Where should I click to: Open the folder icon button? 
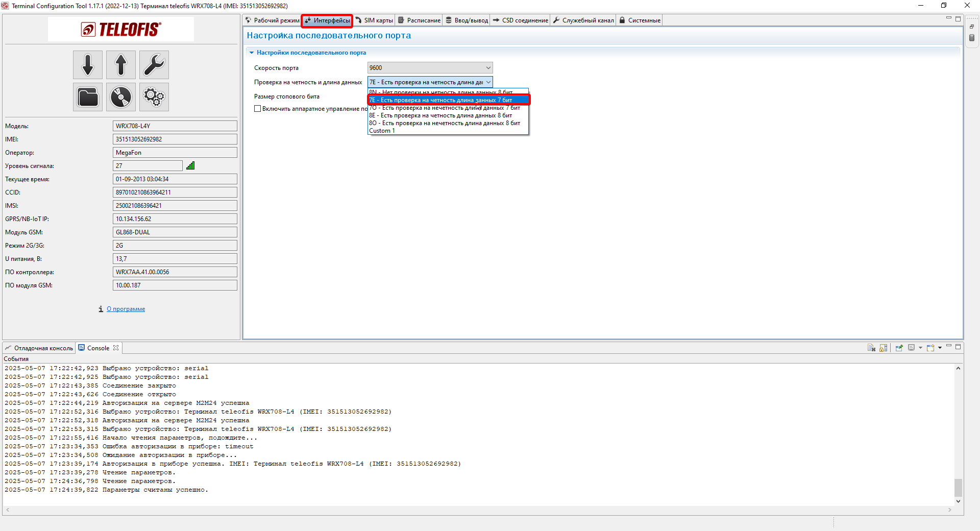click(x=88, y=97)
